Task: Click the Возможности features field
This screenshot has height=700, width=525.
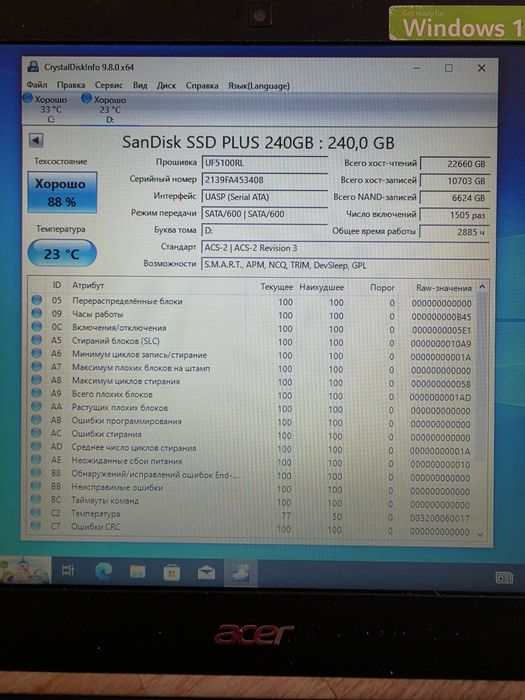Action: click(x=345, y=265)
